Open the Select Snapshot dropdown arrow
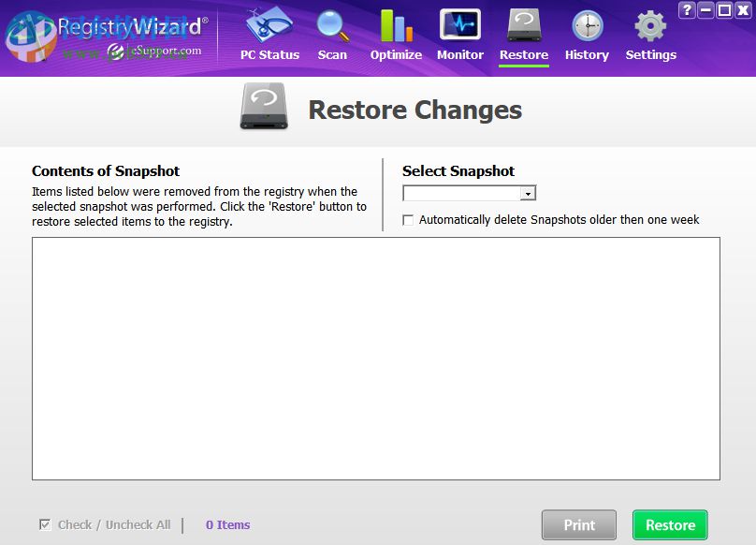This screenshot has height=545, width=756. [x=529, y=193]
